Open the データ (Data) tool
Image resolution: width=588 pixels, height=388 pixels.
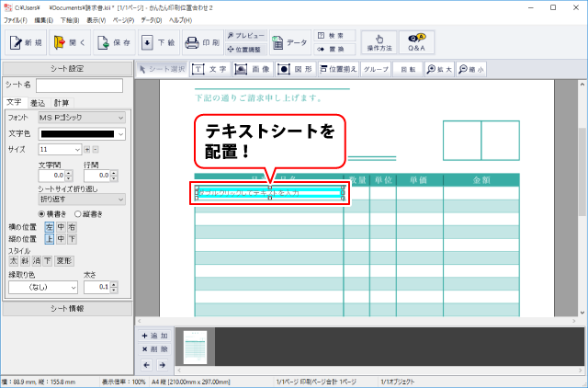click(x=289, y=42)
